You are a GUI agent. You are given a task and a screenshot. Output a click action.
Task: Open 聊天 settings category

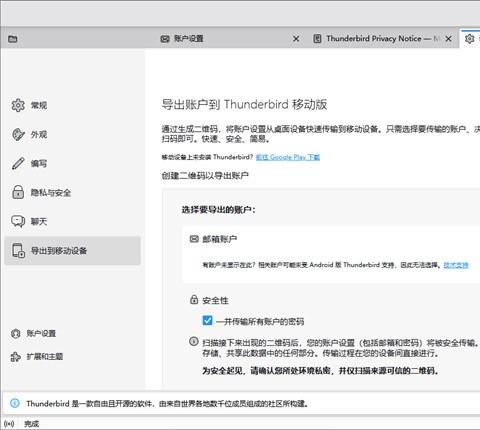(x=72, y=222)
